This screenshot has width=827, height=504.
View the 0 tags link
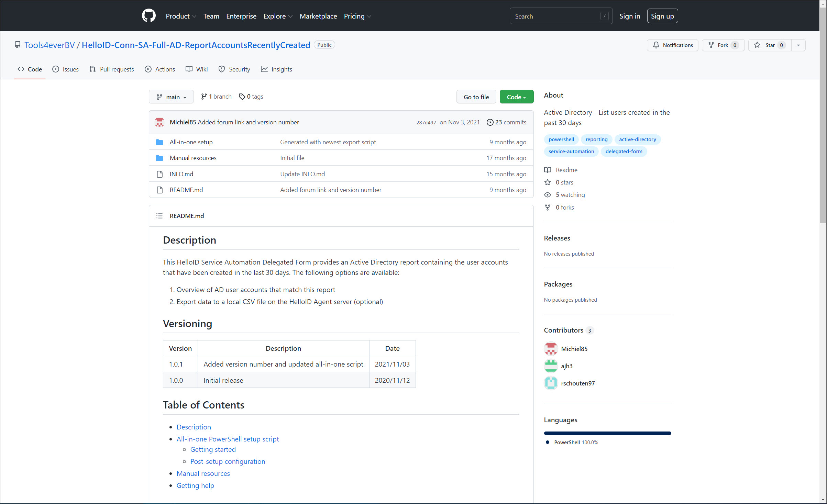tap(251, 97)
